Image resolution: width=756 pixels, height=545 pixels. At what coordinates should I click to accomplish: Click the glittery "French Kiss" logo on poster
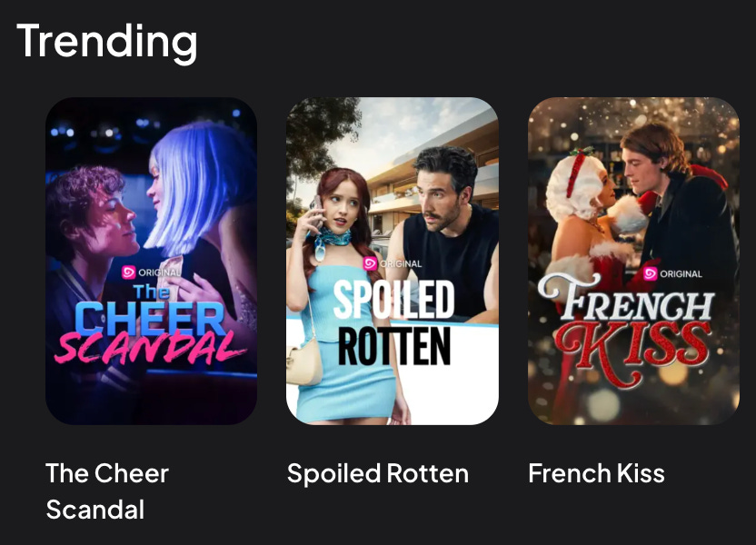coord(625,329)
